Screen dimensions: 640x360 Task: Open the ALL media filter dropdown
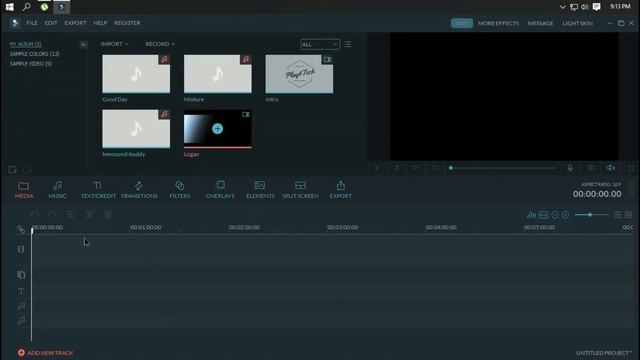[320, 44]
